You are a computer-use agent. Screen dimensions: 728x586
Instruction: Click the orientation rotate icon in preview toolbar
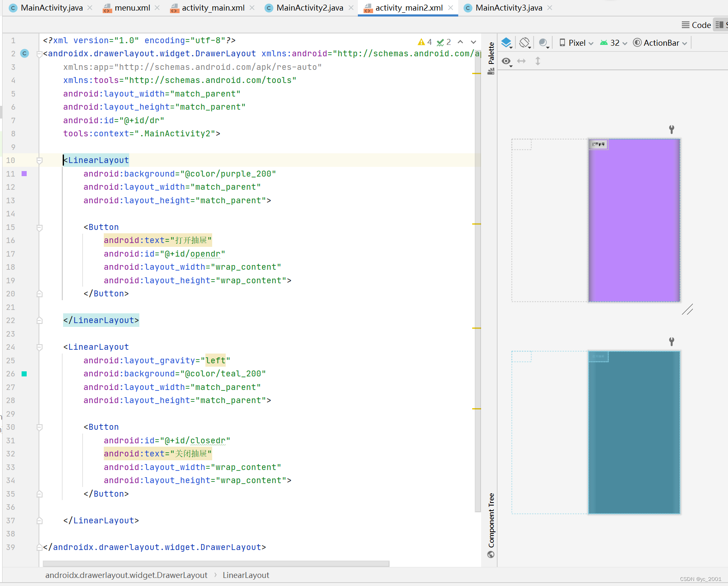pos(525,42)
